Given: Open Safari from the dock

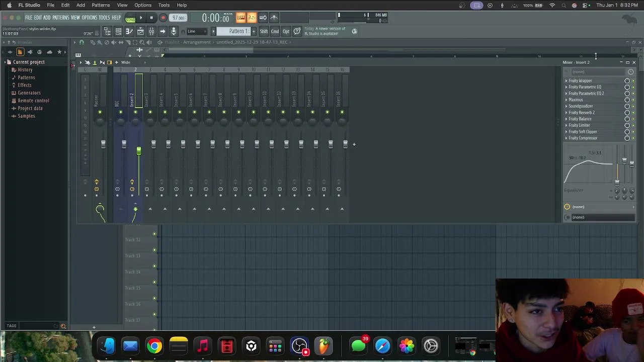Looking at the screenshot, I should (x=382, y=346).
